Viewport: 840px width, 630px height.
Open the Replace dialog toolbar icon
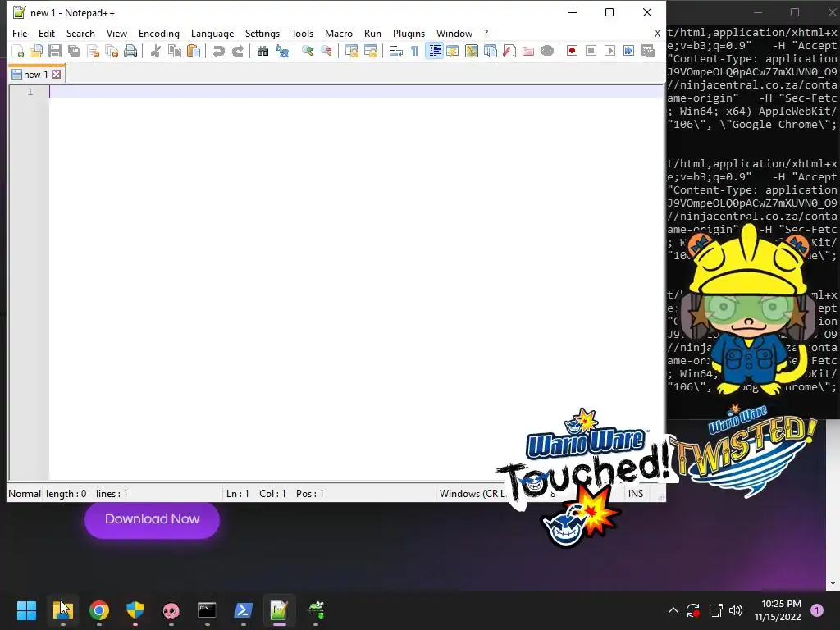(x=282, y=51)
